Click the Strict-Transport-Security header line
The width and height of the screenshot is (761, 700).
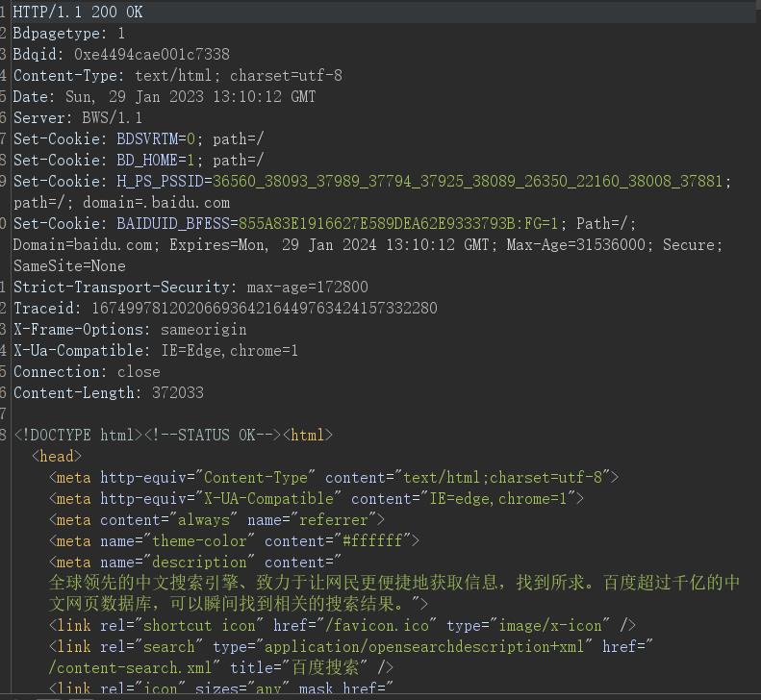pos(190,287)
